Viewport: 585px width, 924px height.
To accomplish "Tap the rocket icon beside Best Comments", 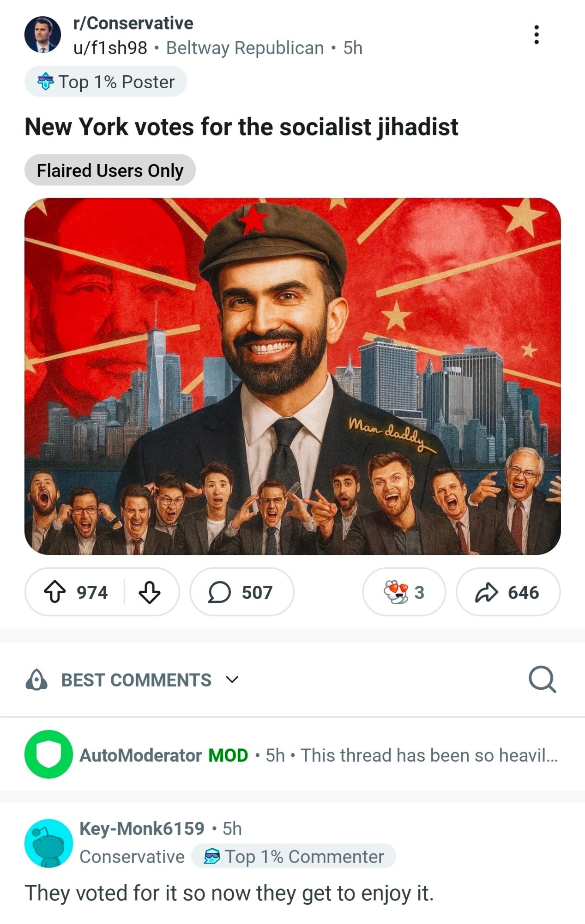I will coord(36,680).
